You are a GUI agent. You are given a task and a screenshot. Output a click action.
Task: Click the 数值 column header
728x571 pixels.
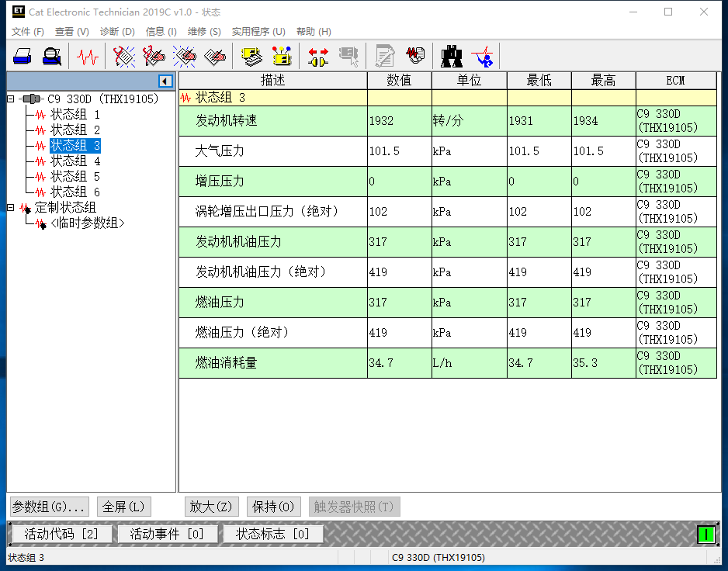coord(399,81)
